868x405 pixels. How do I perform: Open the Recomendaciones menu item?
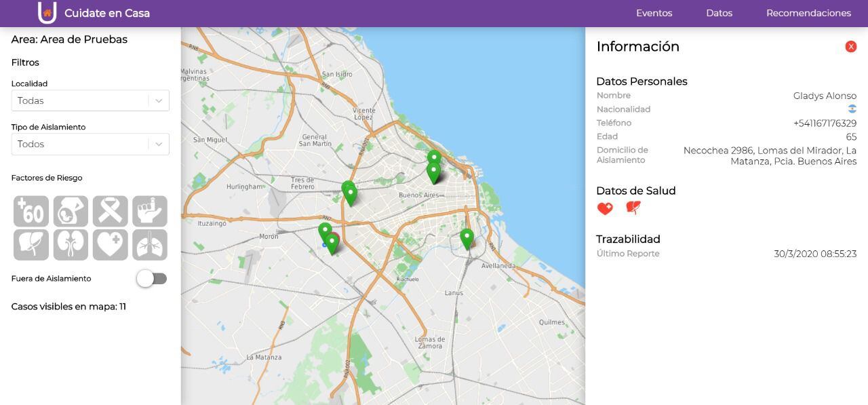click(808, 13)
